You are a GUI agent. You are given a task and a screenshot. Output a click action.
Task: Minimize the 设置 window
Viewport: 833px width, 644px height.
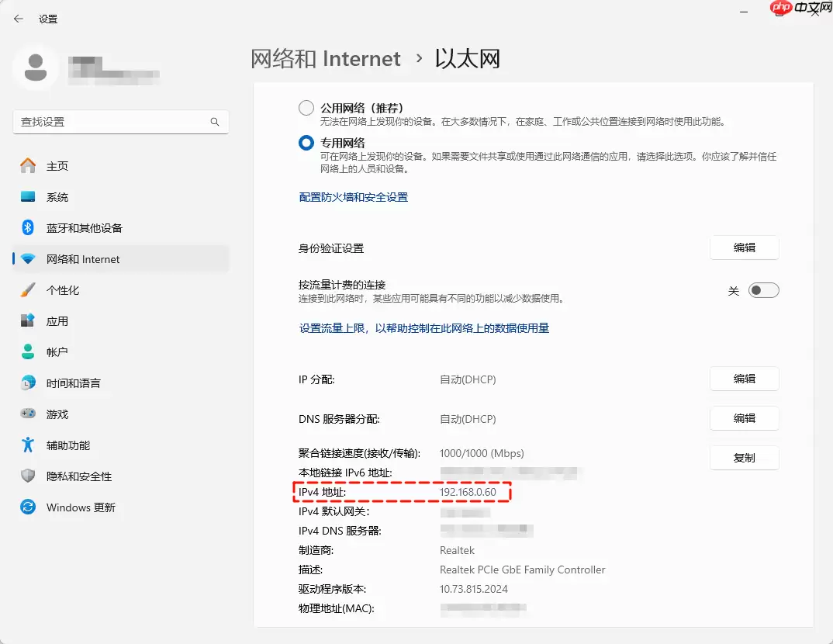coord(744,12)
